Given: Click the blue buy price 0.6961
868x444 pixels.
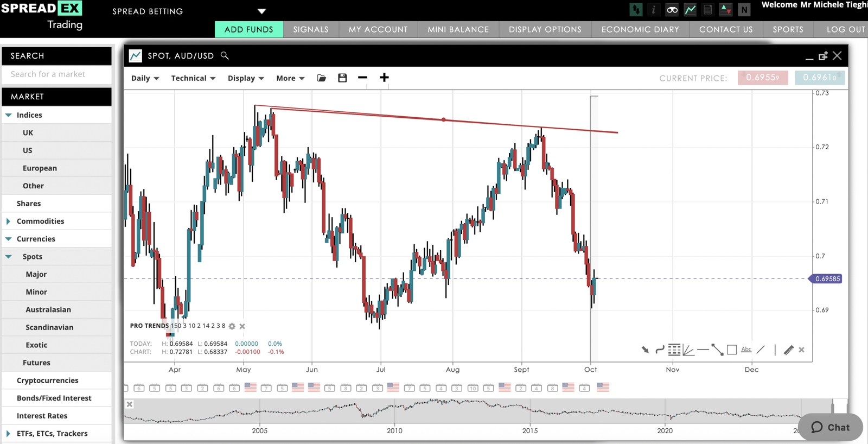Looking at the screenshot, I should (820, 78).
